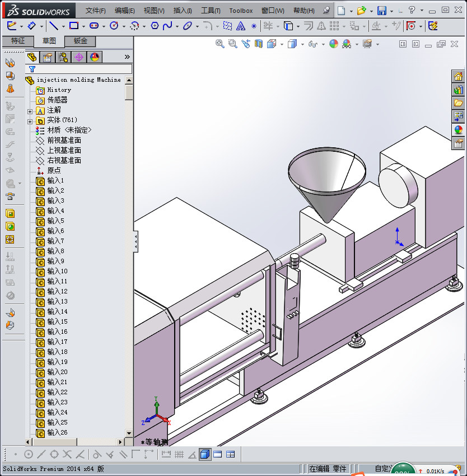The image size is (467, 476).
Task: Select 前视基准面 in the feature tree
Action: click(64, 140)
